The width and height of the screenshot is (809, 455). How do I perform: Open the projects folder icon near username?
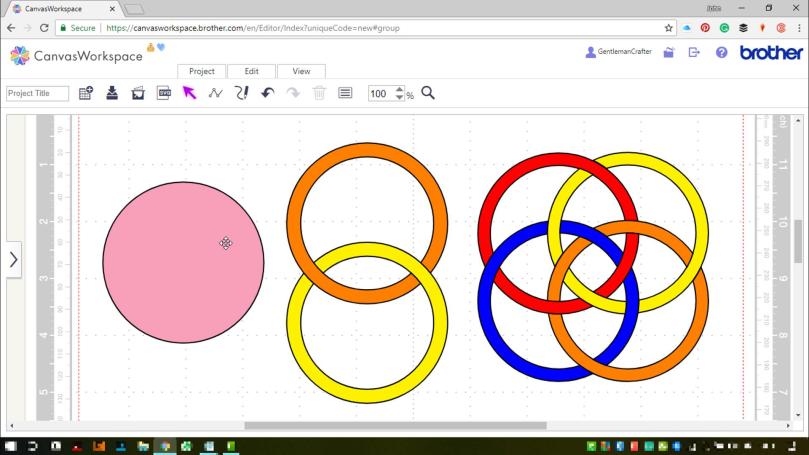pos(669,52)
